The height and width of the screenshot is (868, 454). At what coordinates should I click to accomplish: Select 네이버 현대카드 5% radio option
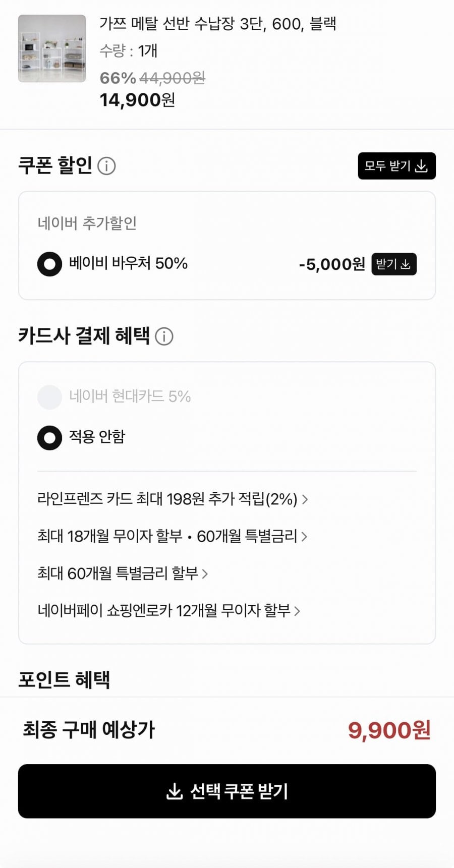click(49, 396)
